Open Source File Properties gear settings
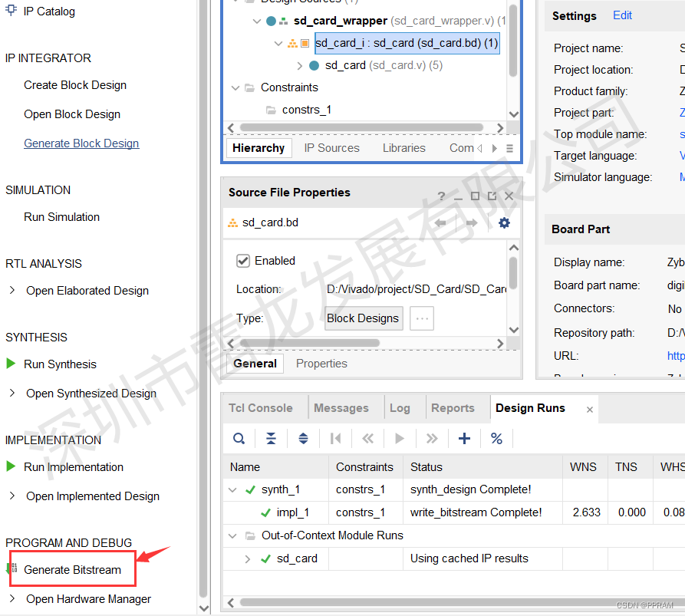This screenshot has width=685, height=616. pyautogui.click(x=504, y=223)
